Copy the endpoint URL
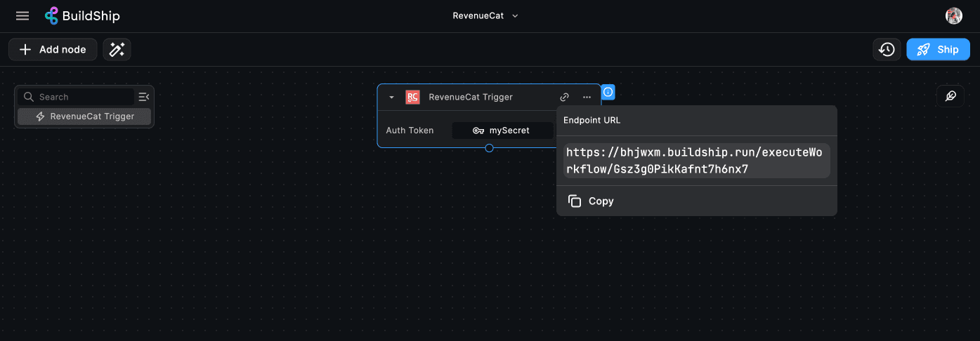This screenshot has height=341, width=980. coord(591,201)
